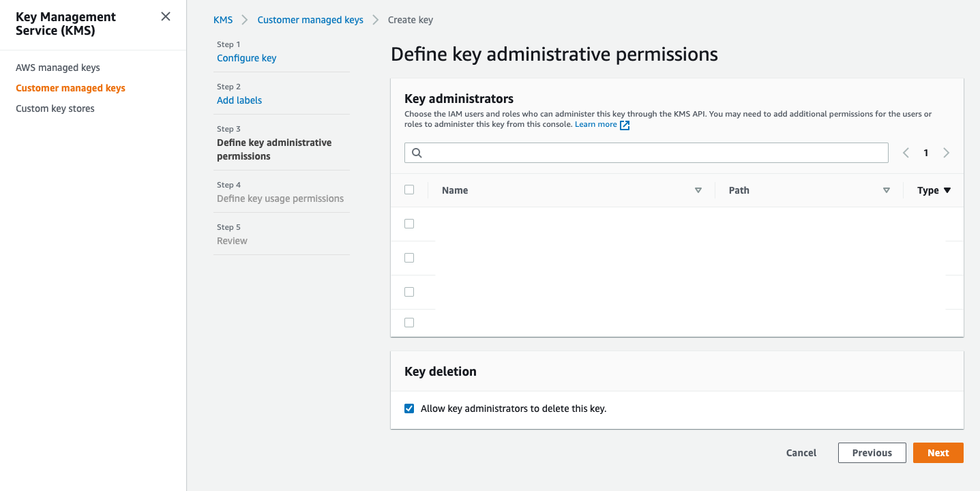980x491 pixels.
Task: Open Customer managed keys in sidebar
Action: (70, 88)
